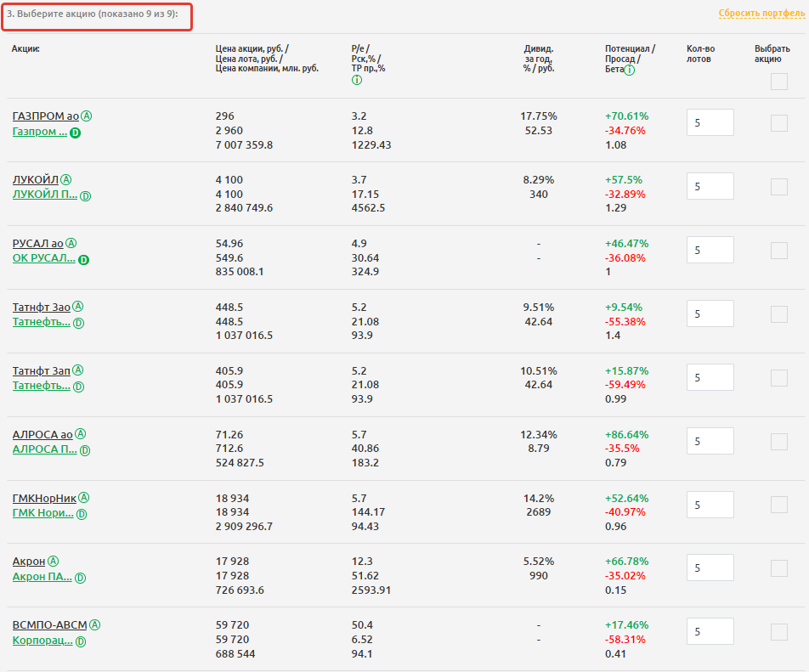The width and height of the screenshot is (809, 672).
Task: Click the A icon next to ВСМПО-АВСМ
Action: coord(95,625)
